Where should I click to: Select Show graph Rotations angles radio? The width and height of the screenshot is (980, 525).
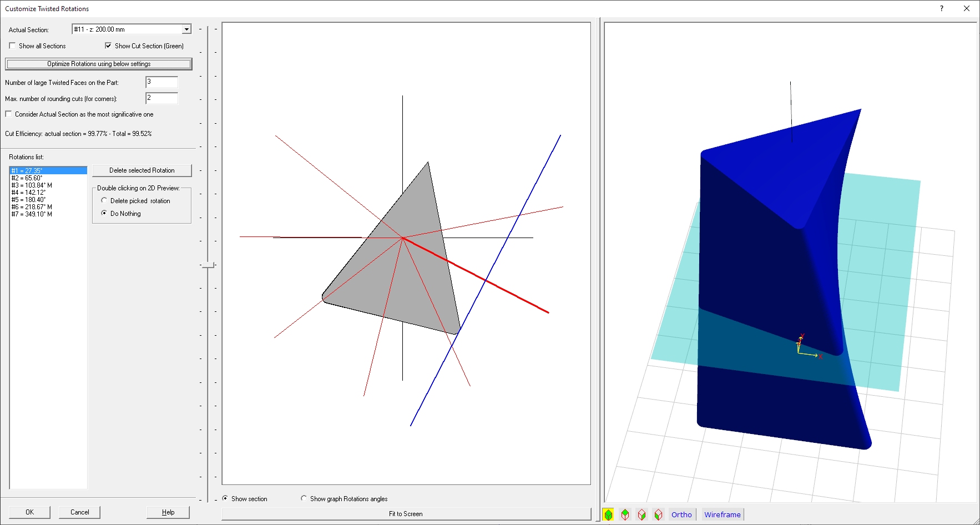coord(304,498)
